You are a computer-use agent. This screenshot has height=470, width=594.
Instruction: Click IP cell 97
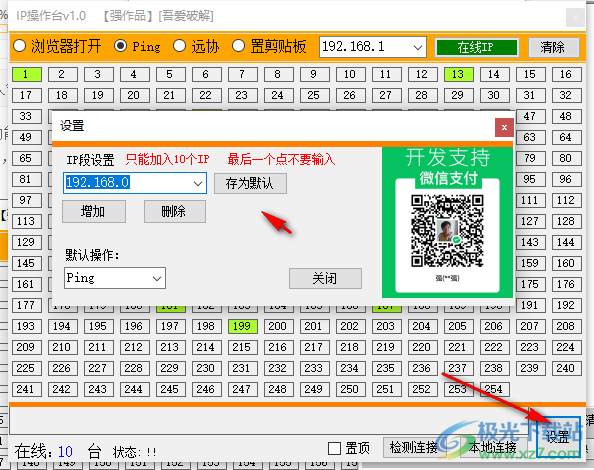(x=27, y=200)
